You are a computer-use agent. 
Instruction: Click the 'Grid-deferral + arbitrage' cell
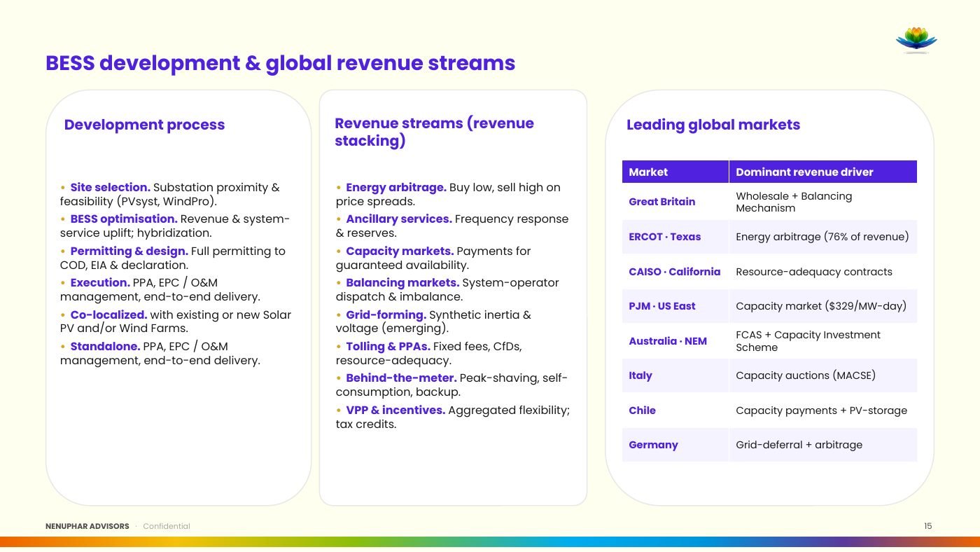pyautogui.click(x=822, y=445)
